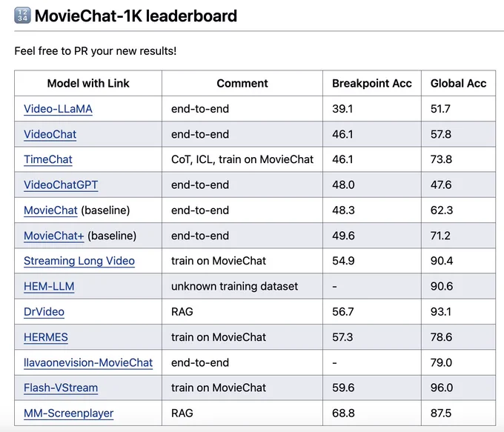The height and width of the screenshot is (432, 504).
Task: Open the Streaming Long Video link
Action: point(79,261)
